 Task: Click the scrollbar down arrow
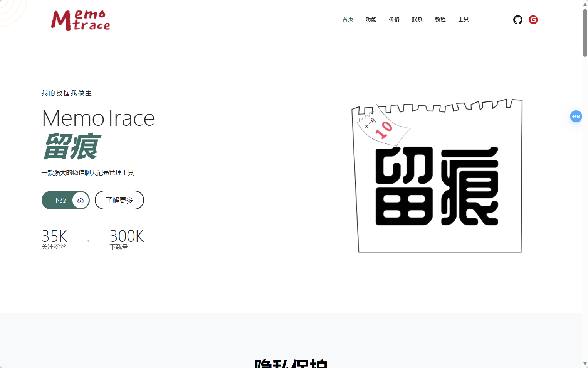[585, 364]
